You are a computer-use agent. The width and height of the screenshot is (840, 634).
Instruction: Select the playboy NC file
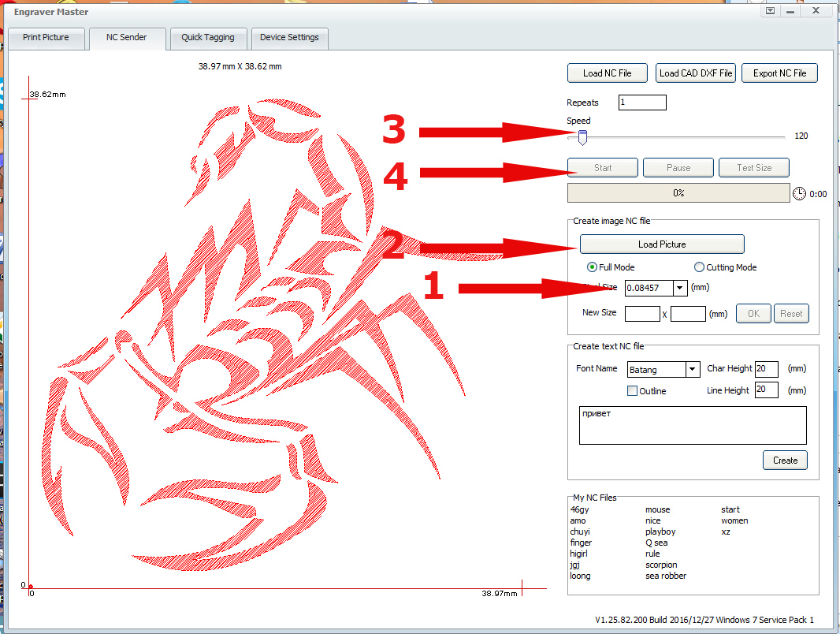click(x=660, y=531)
